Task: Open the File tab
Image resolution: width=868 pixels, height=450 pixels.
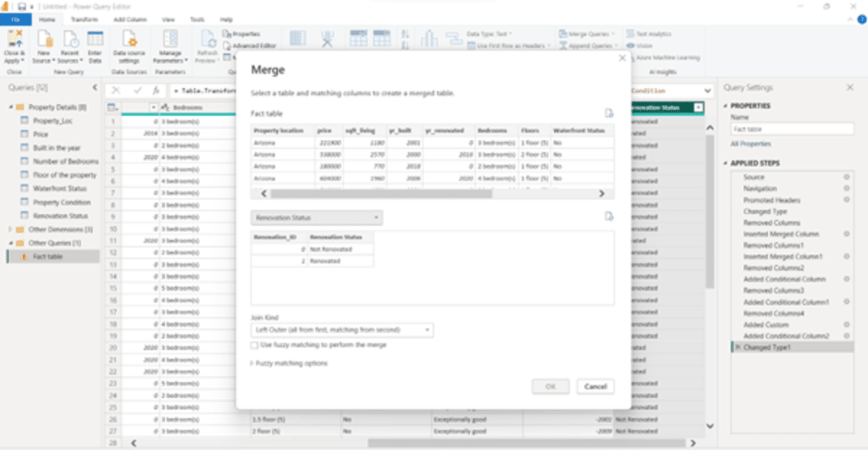Action: click(16, 20)
